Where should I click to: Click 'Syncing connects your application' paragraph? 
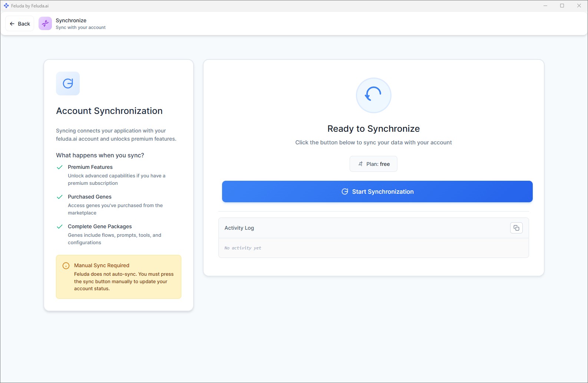coord(116,135)
